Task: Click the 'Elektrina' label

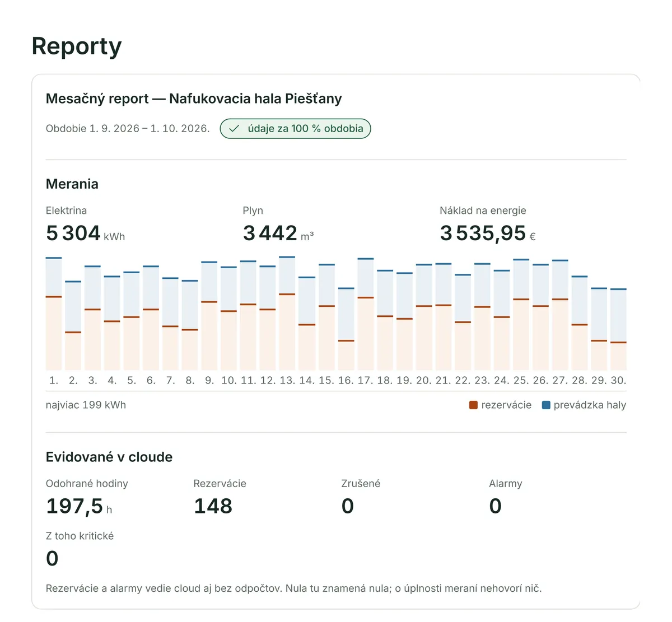Action: click(x=66, y=211)
